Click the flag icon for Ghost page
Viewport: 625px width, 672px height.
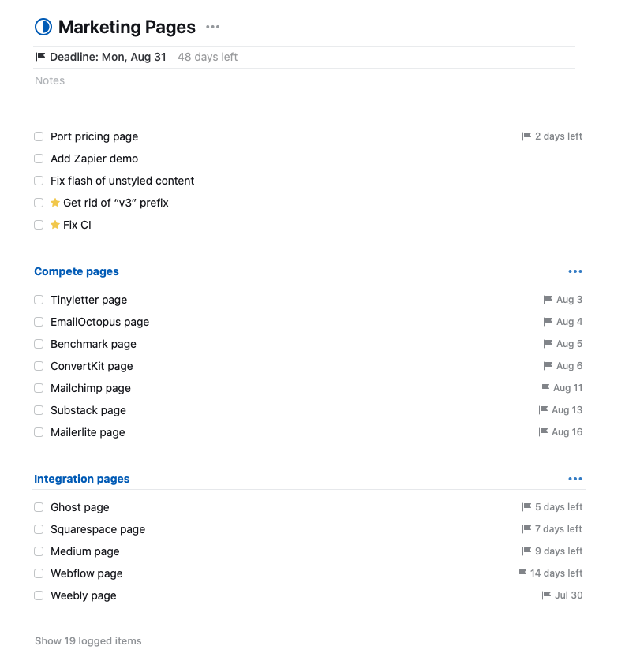point(527,507)
